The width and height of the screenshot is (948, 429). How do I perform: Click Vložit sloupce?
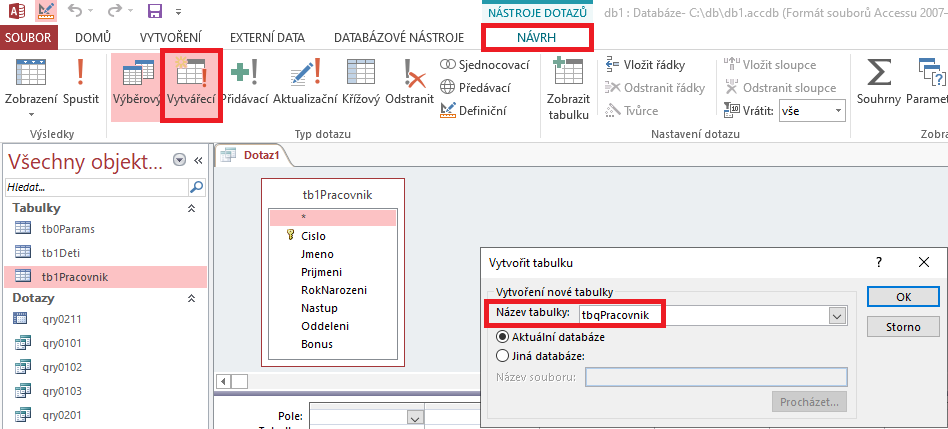[770, 65]
